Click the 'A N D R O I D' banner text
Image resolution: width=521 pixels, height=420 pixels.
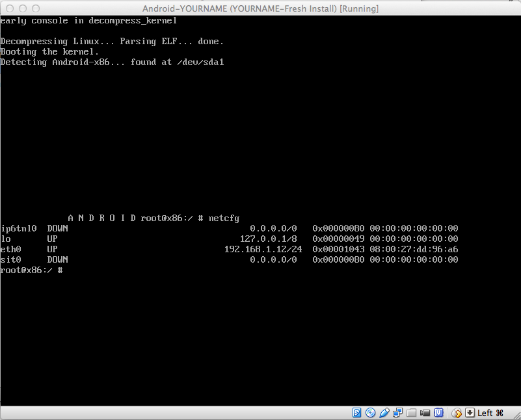[x=101, y=218]
